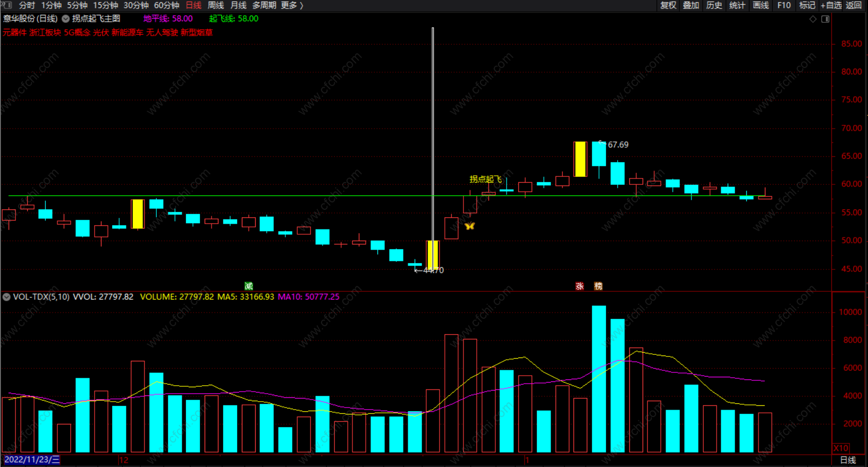The height and width of the screenshot is (467, 868).
Task: Switch to the 1分钟 period
Action: click(52, 5)
